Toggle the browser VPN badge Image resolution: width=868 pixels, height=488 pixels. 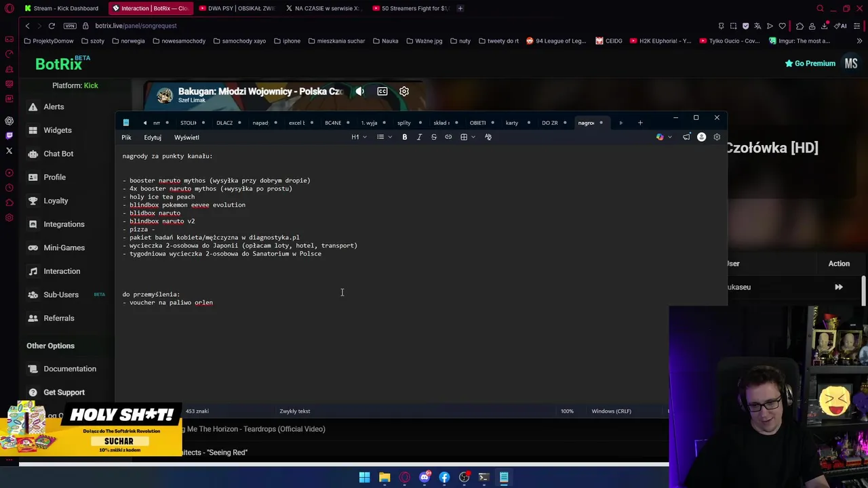pos(70,26)
